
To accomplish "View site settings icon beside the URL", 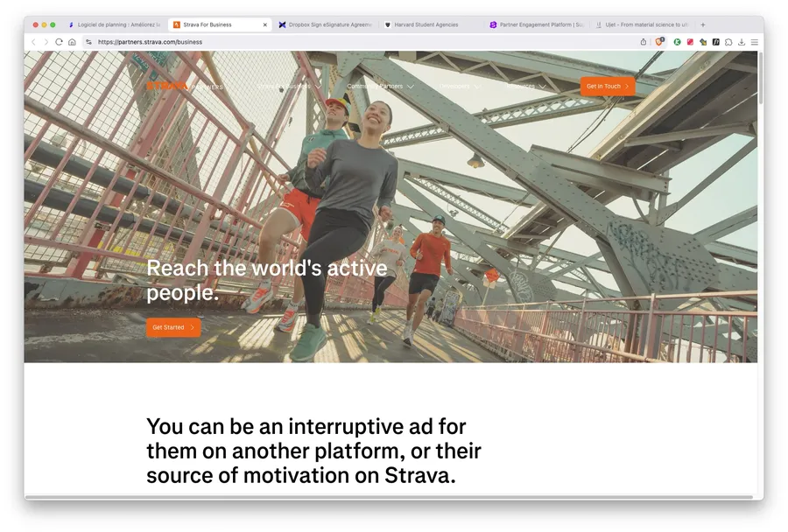I will pyautogui.click(x=88, y=42).
